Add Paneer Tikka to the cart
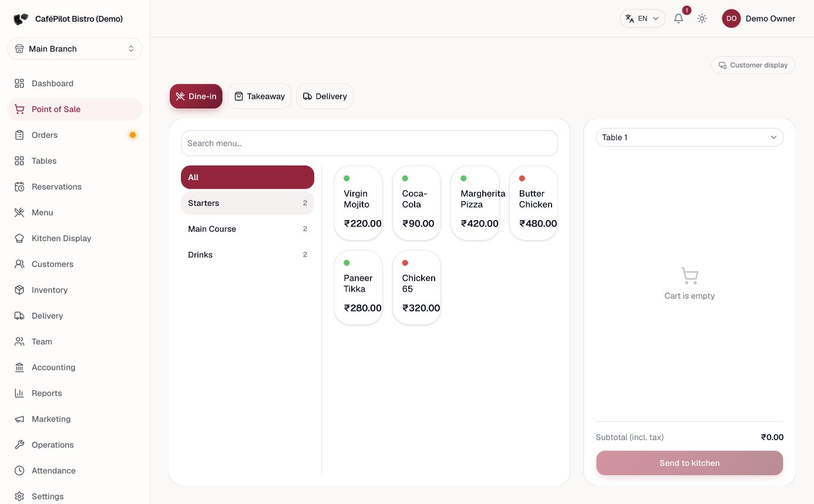This screenshot has width=814, height=504. click(x=358, y=287)
